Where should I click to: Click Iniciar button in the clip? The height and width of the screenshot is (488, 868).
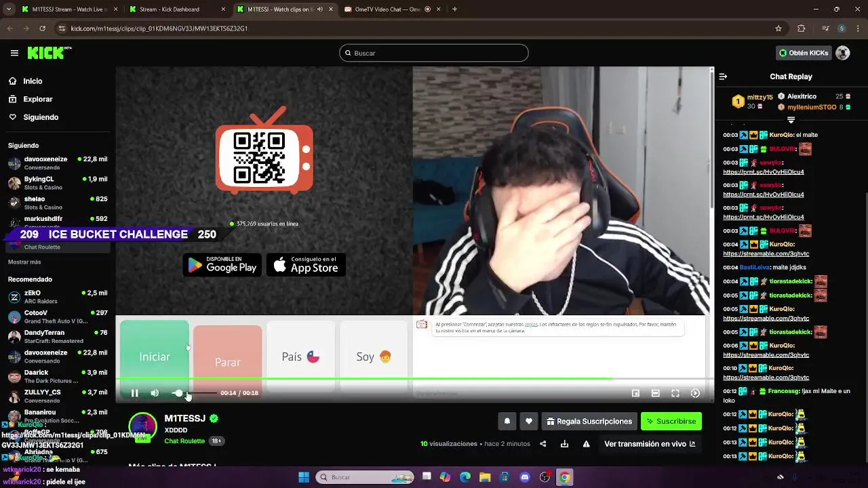155,357
